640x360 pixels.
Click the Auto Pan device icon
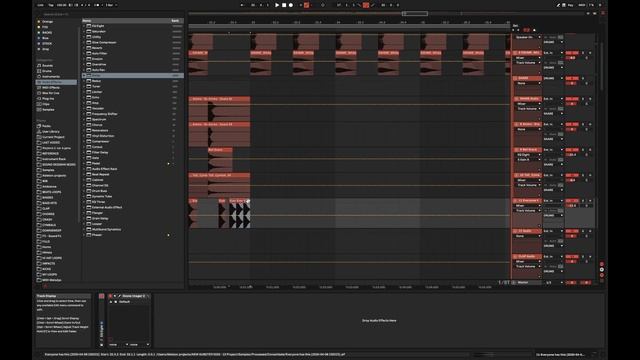[89, 70]
